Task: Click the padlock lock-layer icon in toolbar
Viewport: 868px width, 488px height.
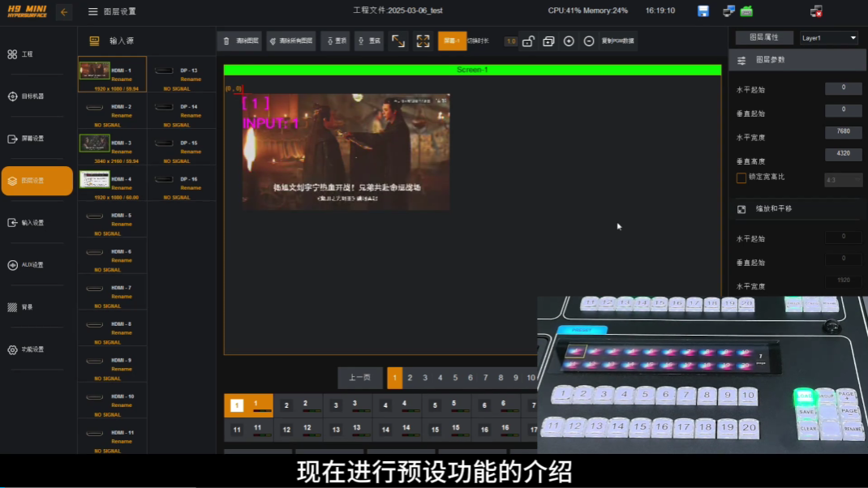Action: click(x=527, y=41)
